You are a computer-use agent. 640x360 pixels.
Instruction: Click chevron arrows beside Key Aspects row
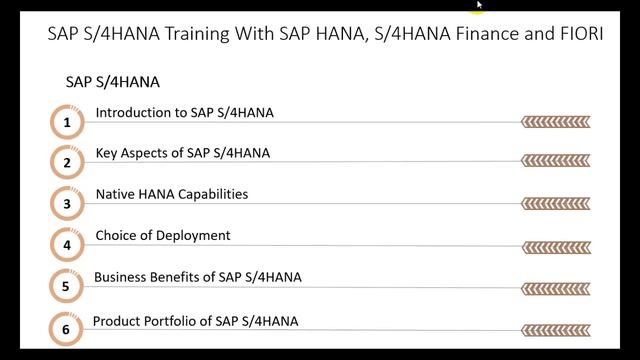pyautogui.click(x=556, y=160)
